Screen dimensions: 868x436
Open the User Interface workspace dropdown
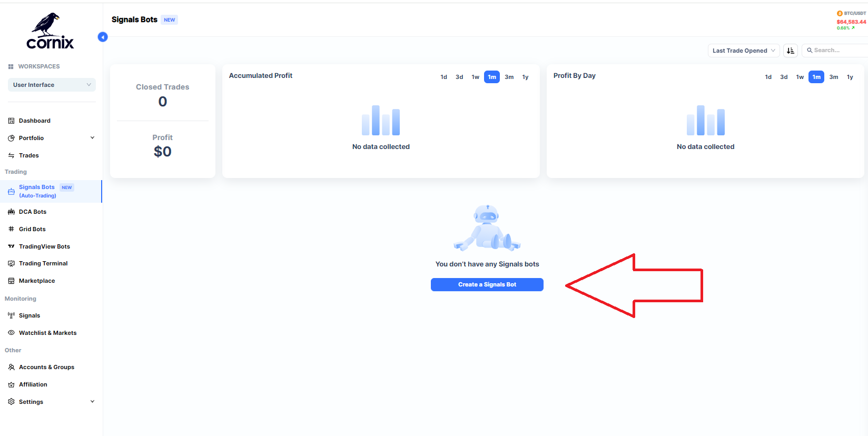point(52,85)
